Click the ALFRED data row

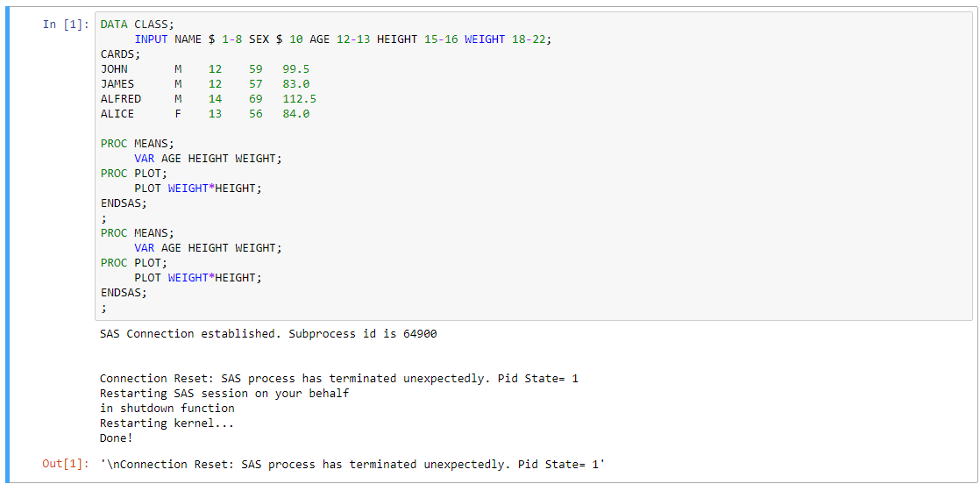pos(208,99)
